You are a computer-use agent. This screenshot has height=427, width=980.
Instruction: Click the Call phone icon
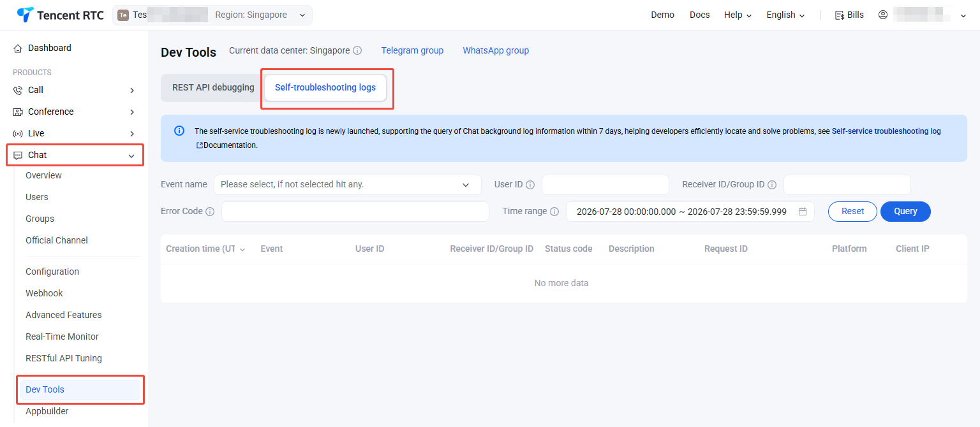click(18, 90)
